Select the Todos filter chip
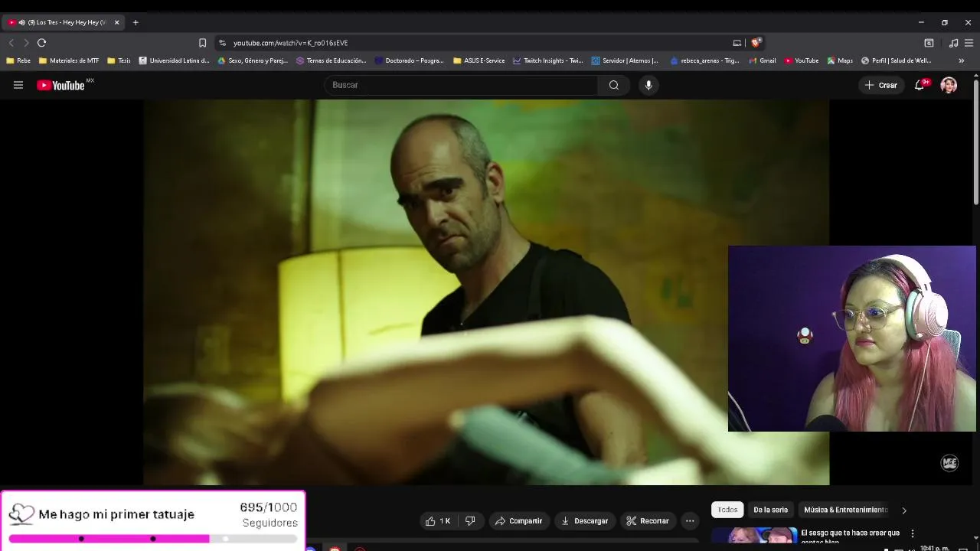The height and width of the screenshot is (551, 980). click(727, 510)
